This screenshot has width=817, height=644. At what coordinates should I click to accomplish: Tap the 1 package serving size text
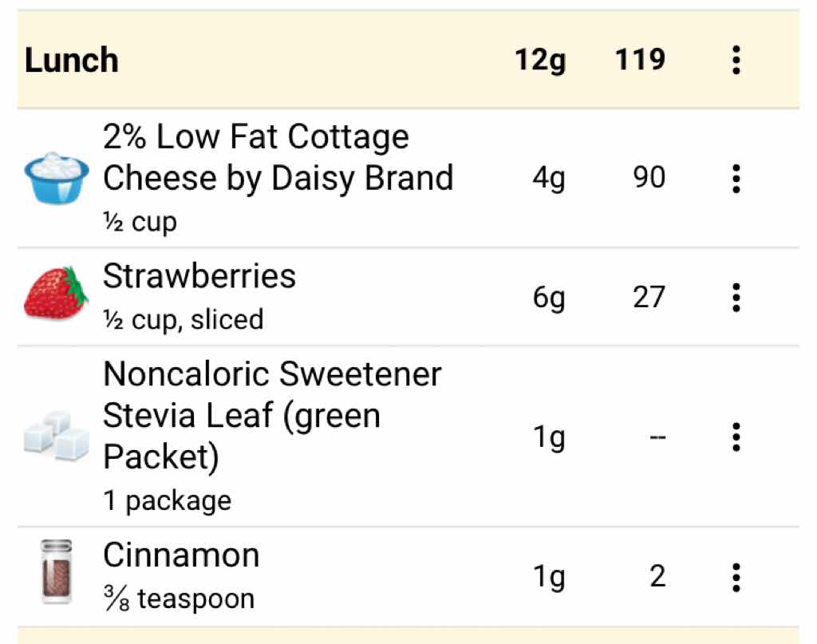(168, 501)
